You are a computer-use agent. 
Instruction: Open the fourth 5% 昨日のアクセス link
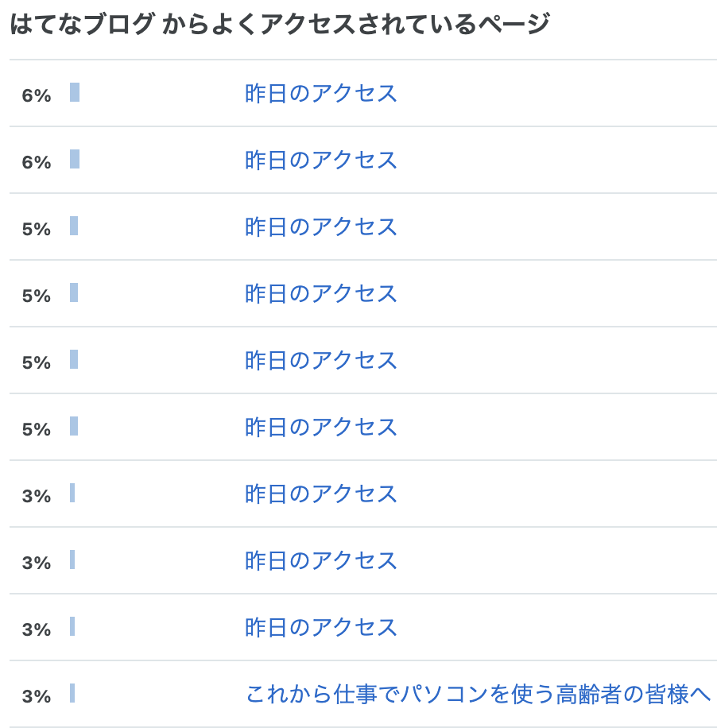(321, 427)
